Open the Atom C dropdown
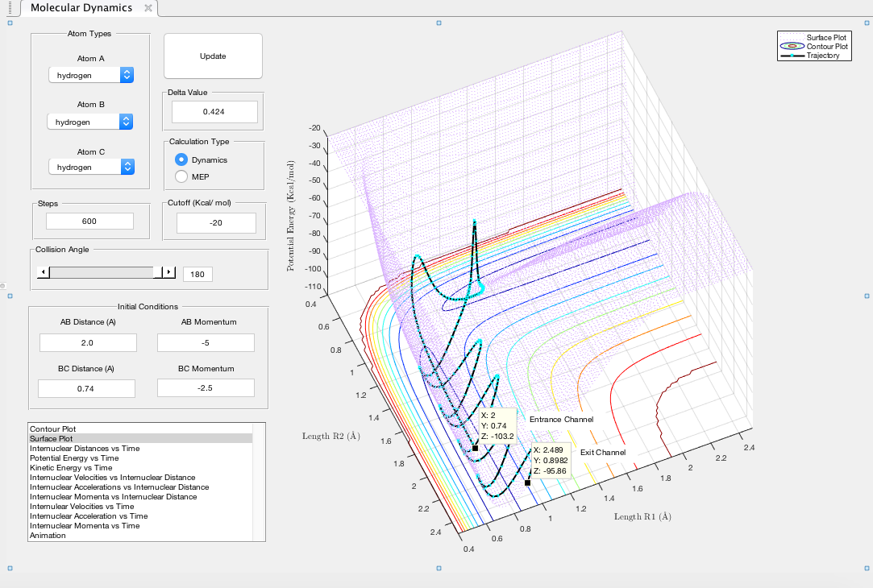The width and height of the screenshot is (873, 588). (90, 167)
